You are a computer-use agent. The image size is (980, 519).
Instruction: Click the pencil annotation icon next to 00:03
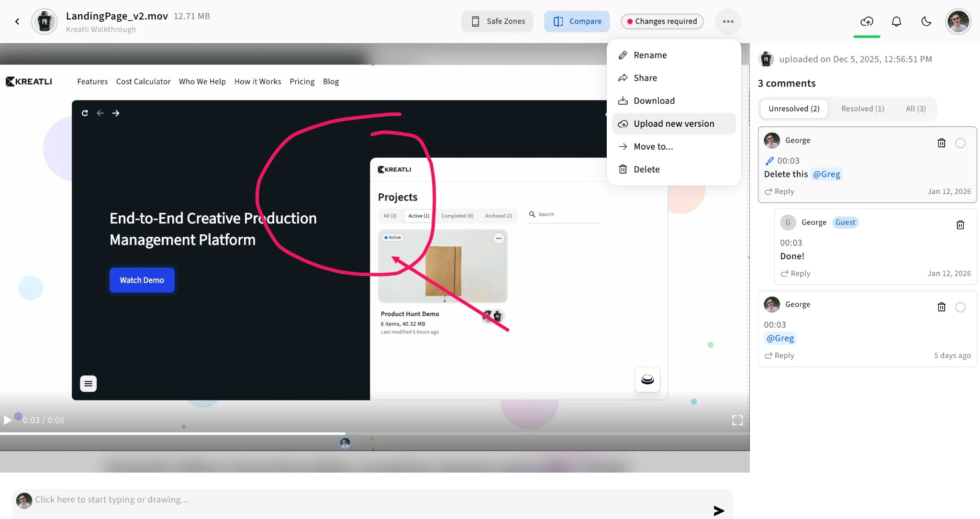(769, 161)
